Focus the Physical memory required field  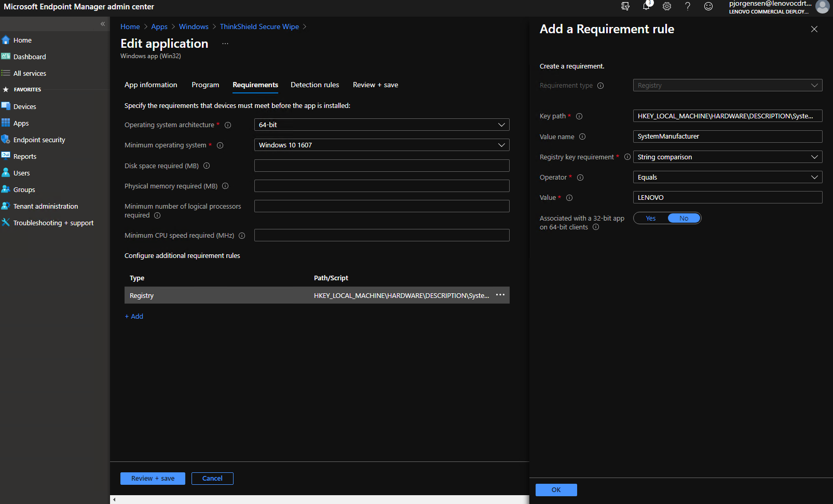[x=381, y=186]
